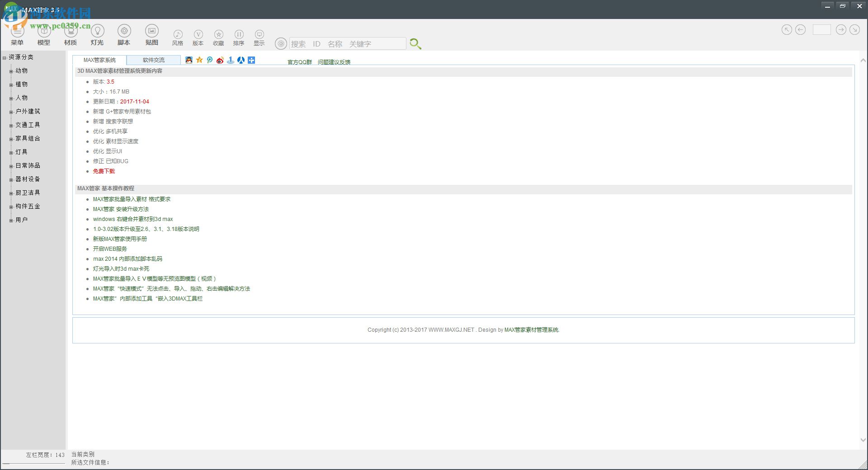868x470 pixels.
Task: Open the 快速模式 troubleshooting link
Action: click(171, 289)
